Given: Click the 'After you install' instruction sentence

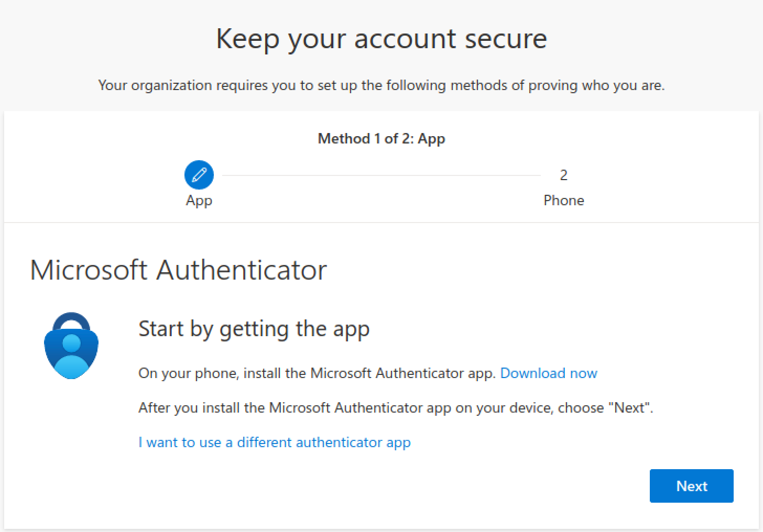Looking at the screenshot, I should click(396, 407).
